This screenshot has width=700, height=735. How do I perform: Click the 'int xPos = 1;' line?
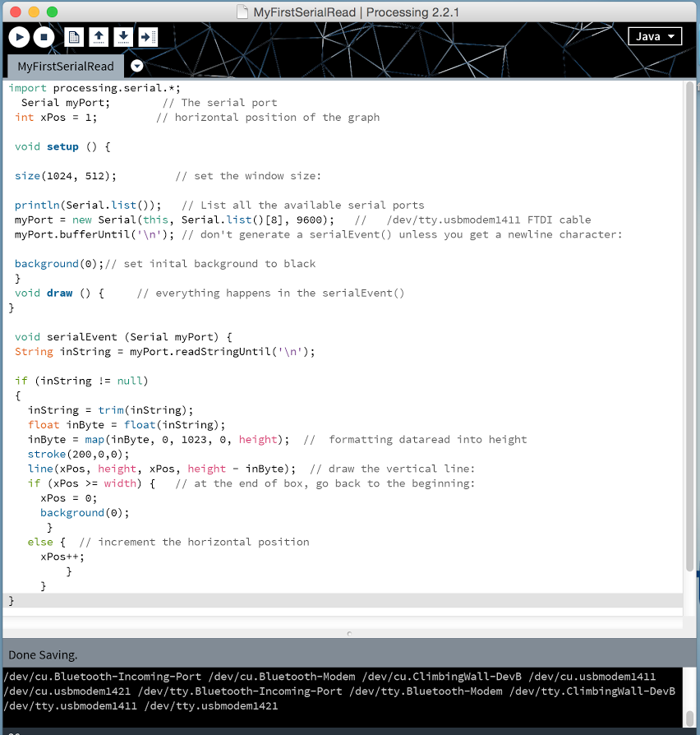[56, 118]
